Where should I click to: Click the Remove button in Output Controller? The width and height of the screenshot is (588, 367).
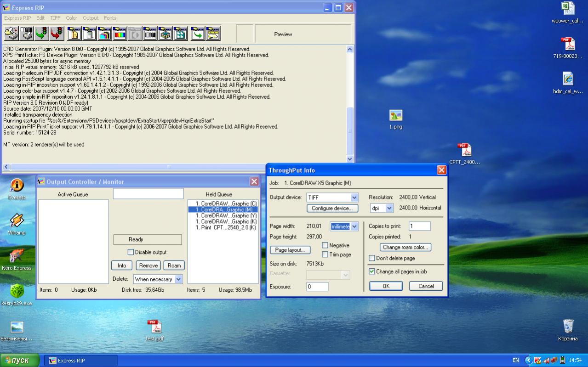[148, 265]
